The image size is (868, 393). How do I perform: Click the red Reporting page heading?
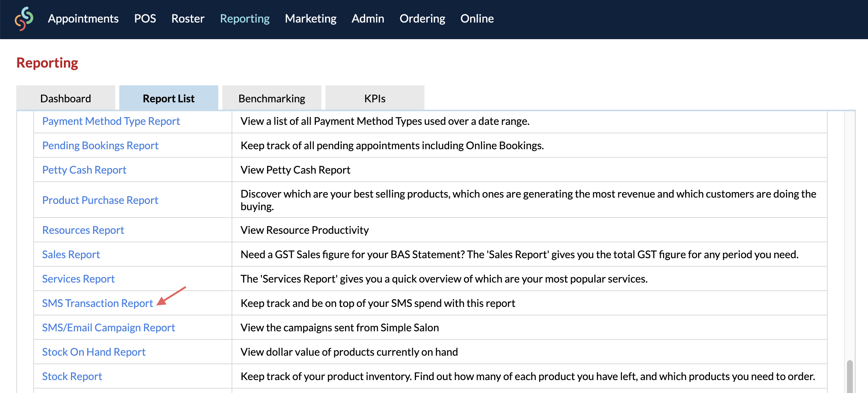[x=47, y=63]
